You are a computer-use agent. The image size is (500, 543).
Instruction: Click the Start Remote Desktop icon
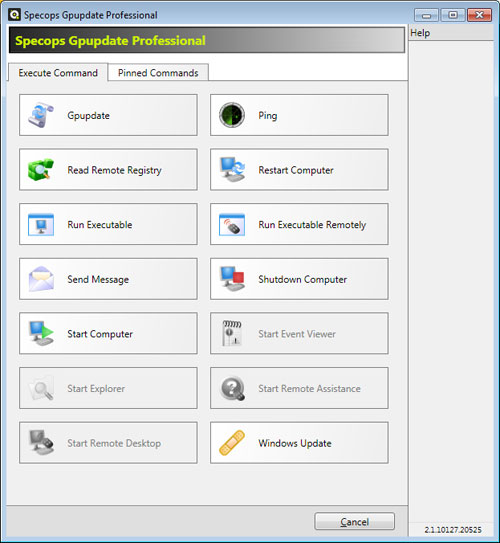click(41, 443)
